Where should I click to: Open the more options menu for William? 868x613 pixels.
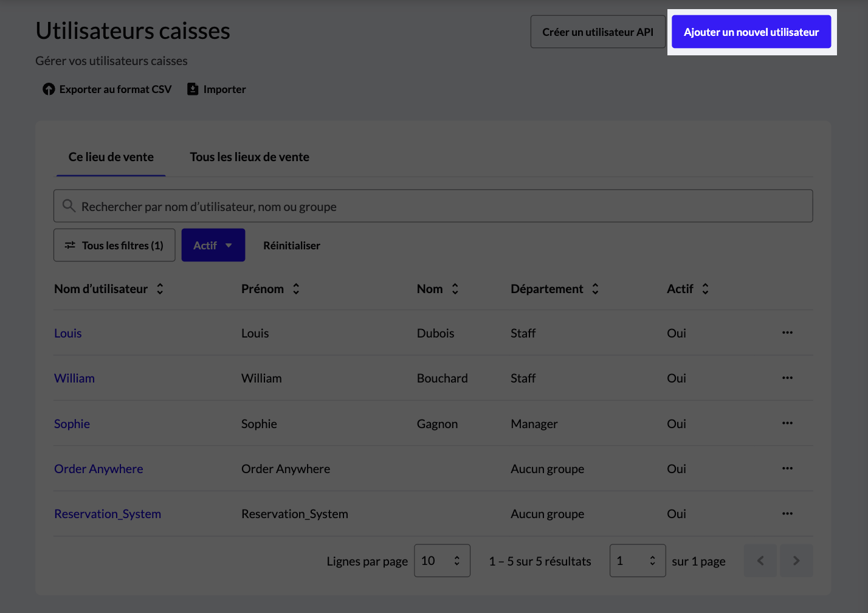tap(787, 378)
